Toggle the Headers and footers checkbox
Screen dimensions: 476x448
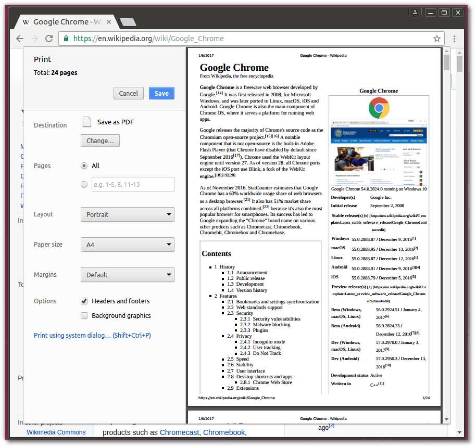[x=84, y=301]
